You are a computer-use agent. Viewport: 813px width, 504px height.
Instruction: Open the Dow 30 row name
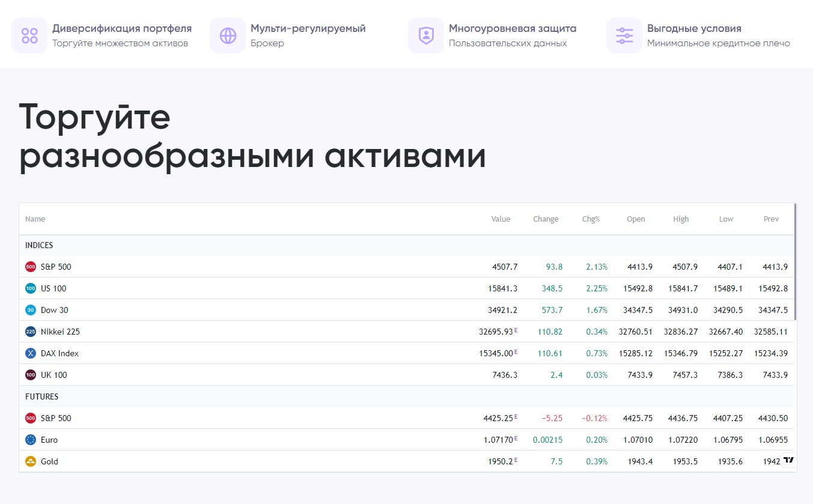(55, 310)
